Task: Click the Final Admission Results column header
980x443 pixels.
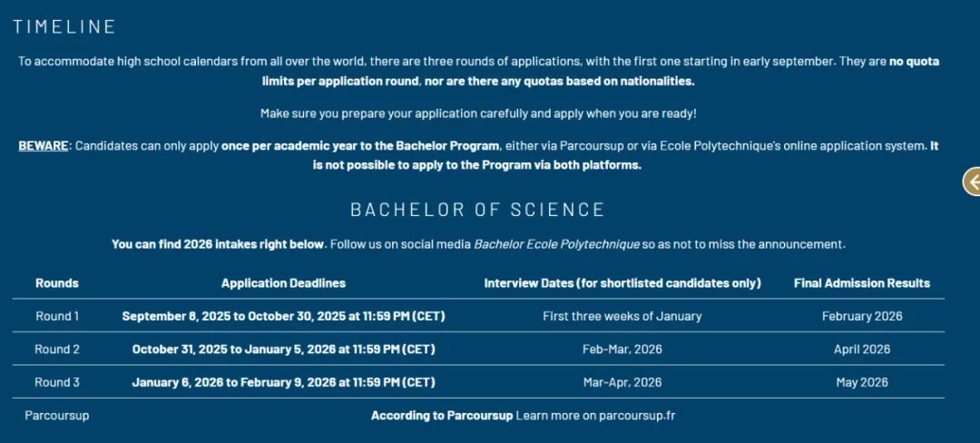Action: tap(861, 283)
